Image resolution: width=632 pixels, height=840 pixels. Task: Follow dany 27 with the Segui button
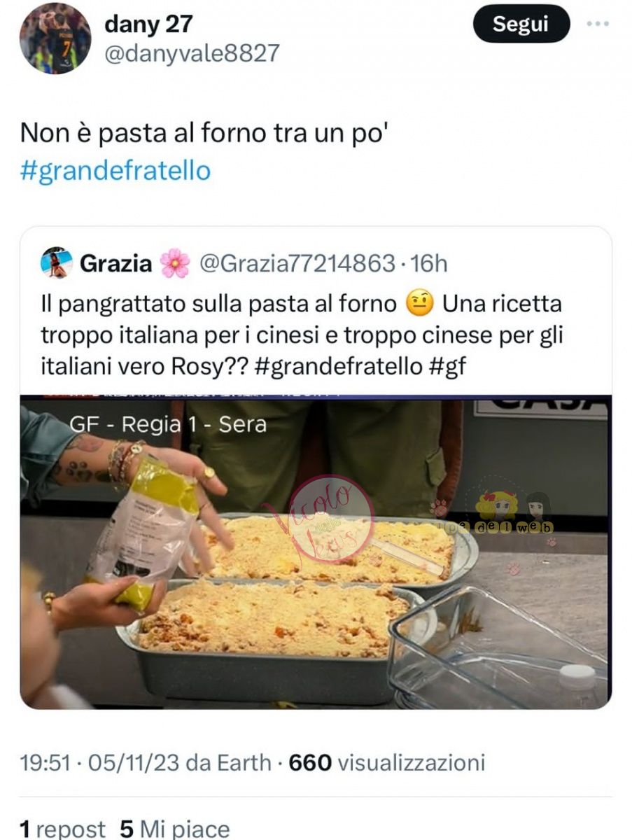tap(521, 24)
